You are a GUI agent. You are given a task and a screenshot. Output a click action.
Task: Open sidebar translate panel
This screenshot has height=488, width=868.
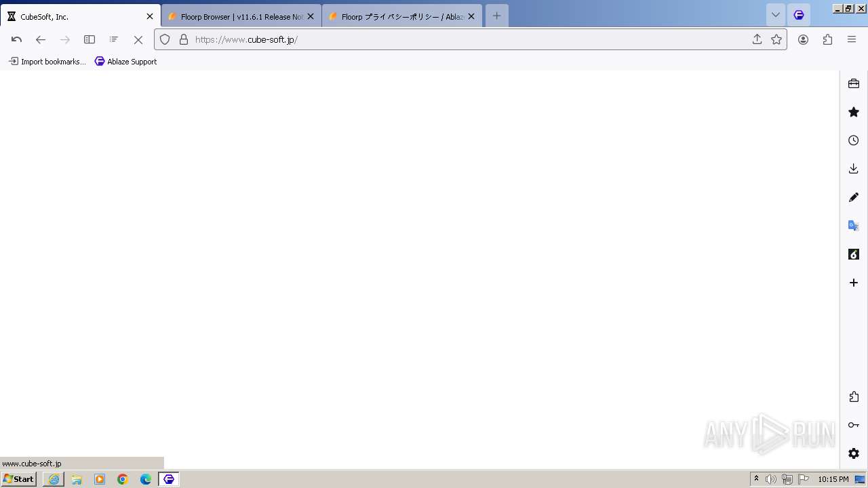click(854, 226)
